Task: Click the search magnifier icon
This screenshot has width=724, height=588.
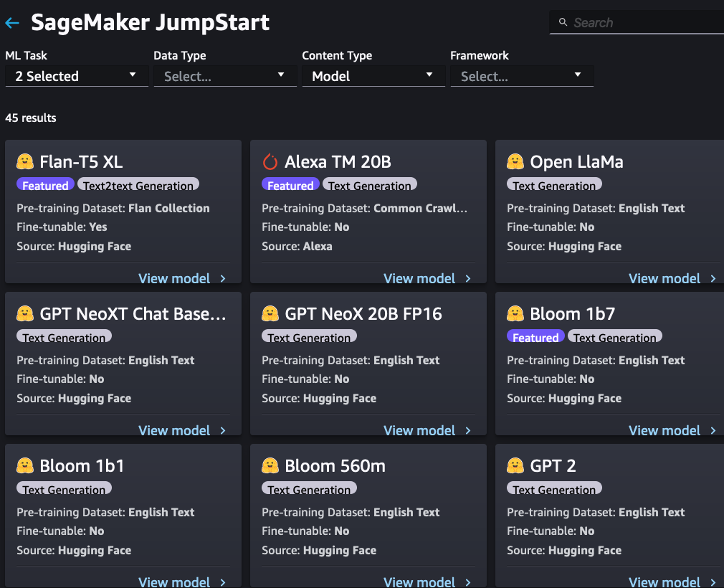Action: coord(563,22)
